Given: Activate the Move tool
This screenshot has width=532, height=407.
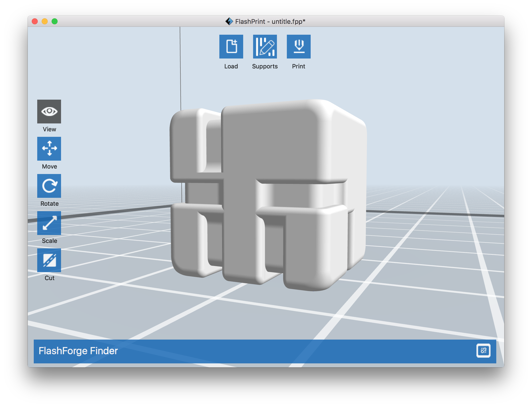Looking at the screenshot, I should 49,149.
